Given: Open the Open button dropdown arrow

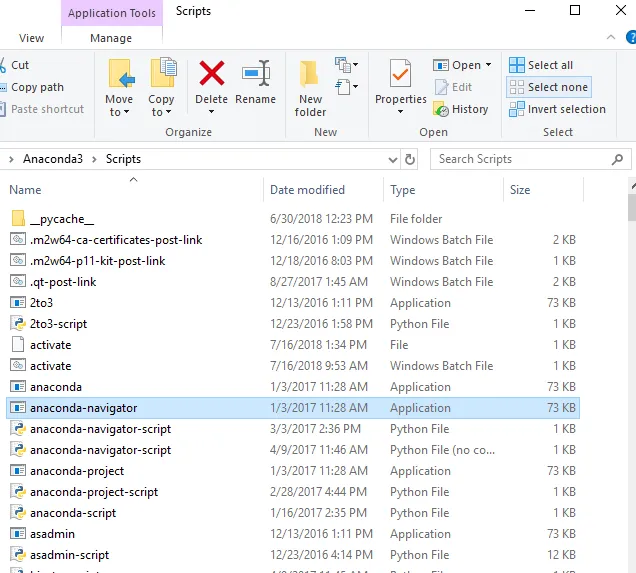Looking at the screenshot, I should click(x=488, y=64).
